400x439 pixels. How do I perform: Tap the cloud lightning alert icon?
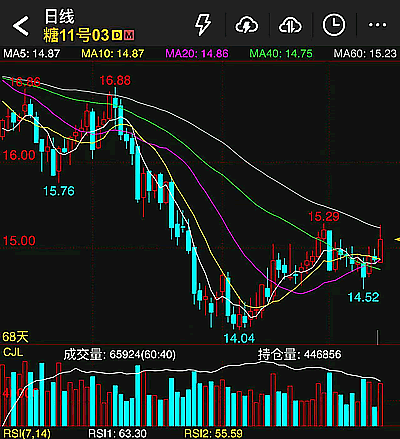coord(246,25)
